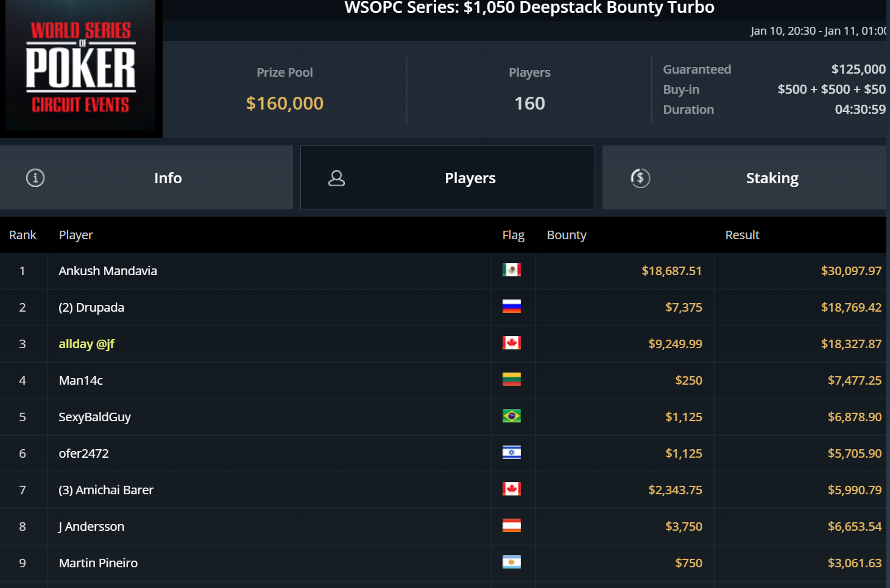Click the World Series of Poker logo
The height and width of the screenshot is (588, 890).
(81, 67)
